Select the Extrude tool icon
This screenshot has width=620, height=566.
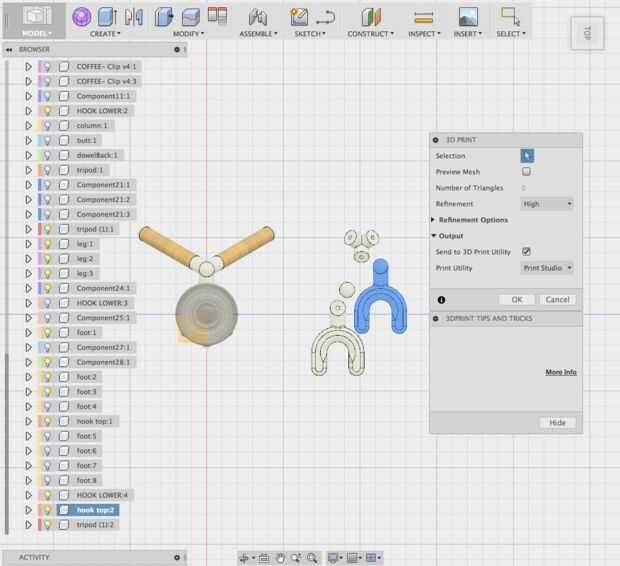click(107, 17)
